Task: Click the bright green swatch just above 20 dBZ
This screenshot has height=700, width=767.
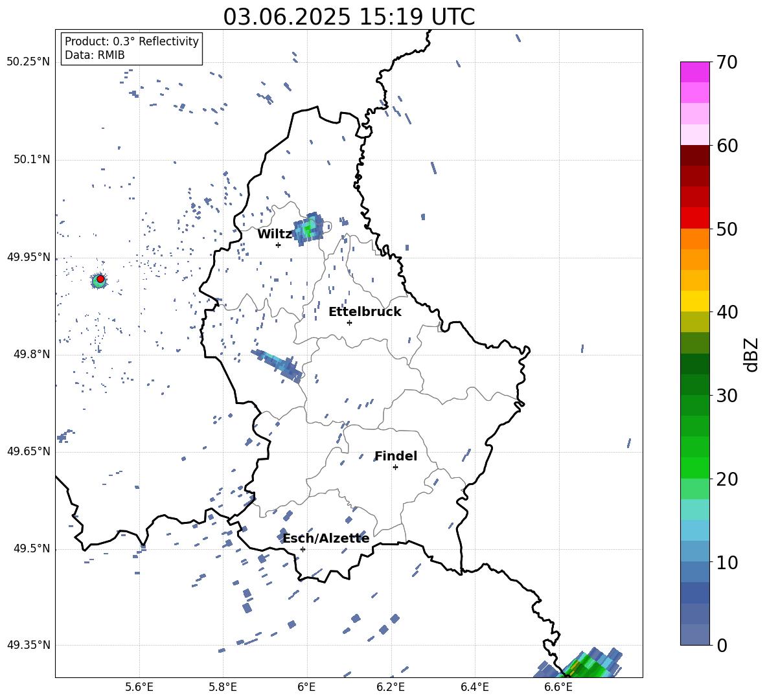Action: [x=694, y=468]
